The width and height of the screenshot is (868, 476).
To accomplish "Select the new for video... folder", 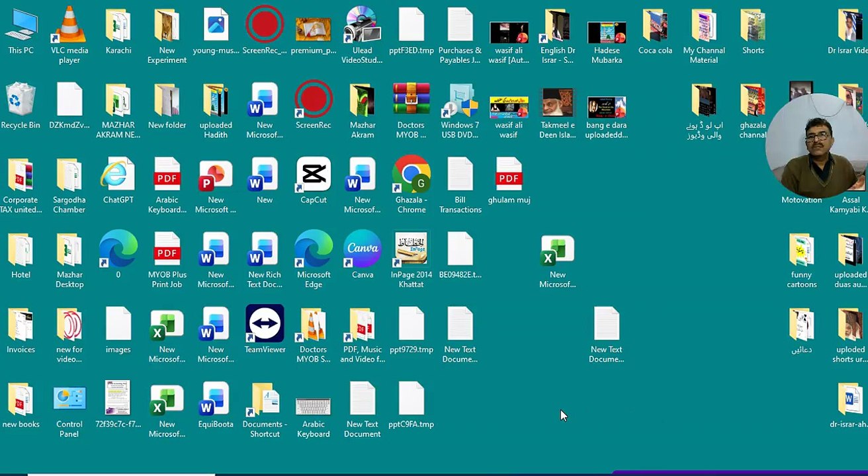I will tap(69, 335).
